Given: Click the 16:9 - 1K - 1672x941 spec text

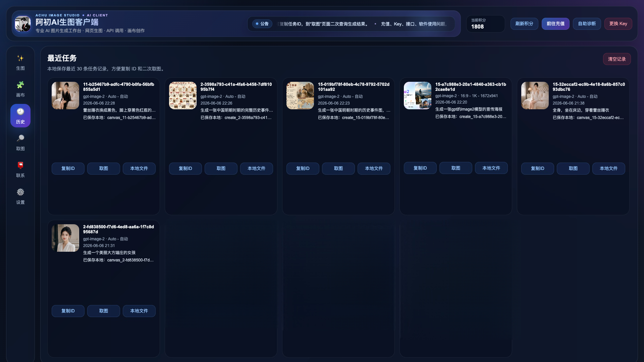Looking at the screenshot, I should coord(479,96).
